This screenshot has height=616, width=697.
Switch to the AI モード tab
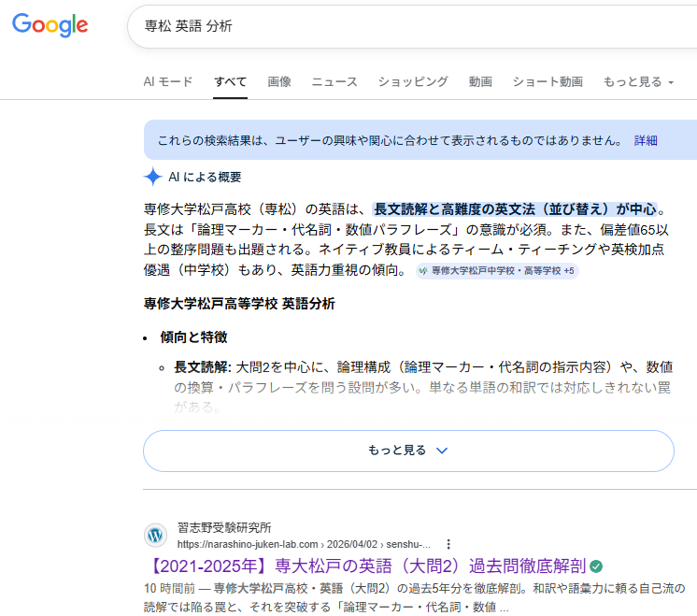click(168, 82)
